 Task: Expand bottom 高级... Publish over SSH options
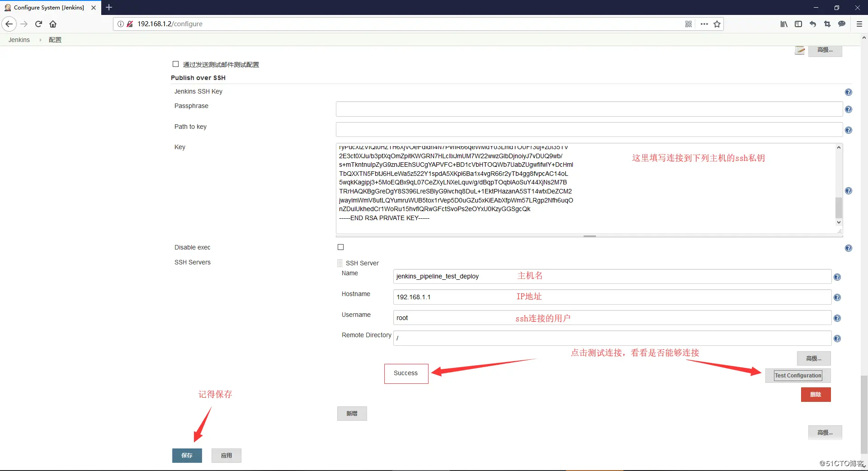pyautogui.click(x=825, y=433)
